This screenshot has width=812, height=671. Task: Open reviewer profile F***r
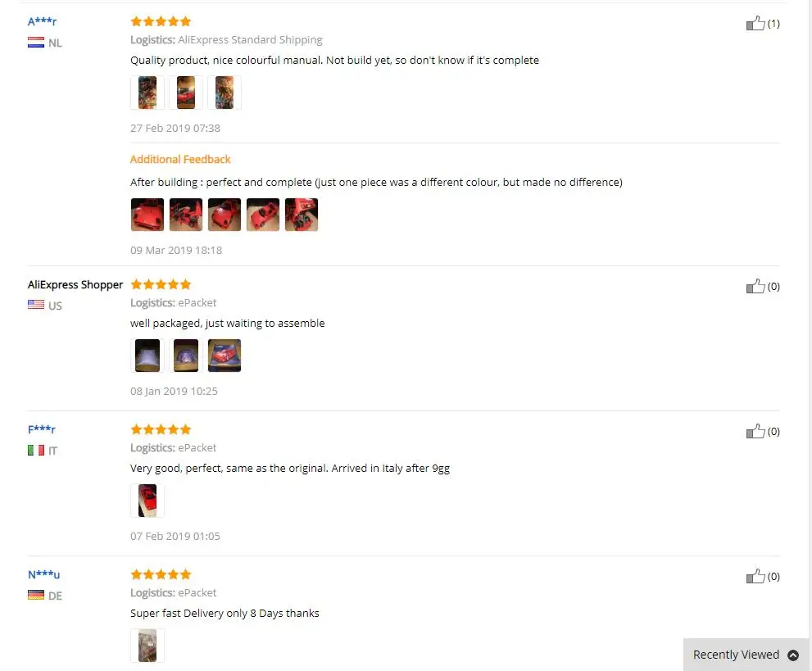pos(42,429)
